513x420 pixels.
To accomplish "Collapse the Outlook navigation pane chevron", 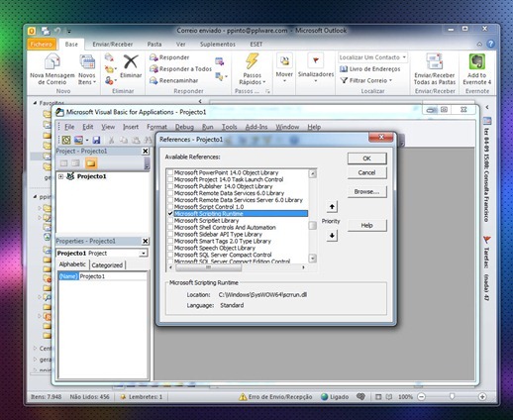I will pyautogui.click(x=200, y=102).
